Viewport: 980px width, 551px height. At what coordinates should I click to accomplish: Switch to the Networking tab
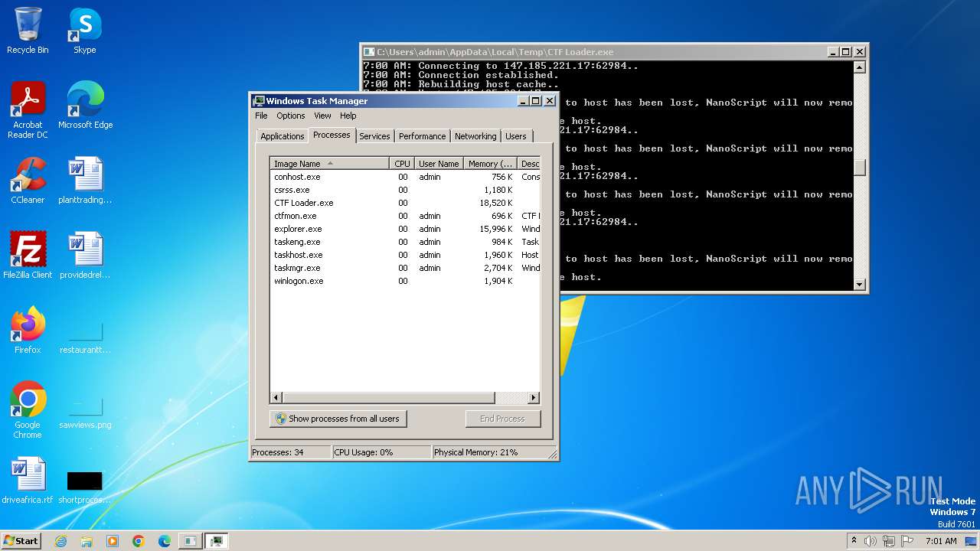475,136
